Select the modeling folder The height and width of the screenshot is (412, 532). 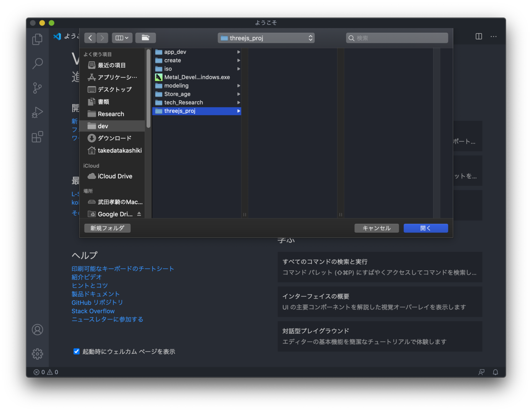[x=197, y=86]
